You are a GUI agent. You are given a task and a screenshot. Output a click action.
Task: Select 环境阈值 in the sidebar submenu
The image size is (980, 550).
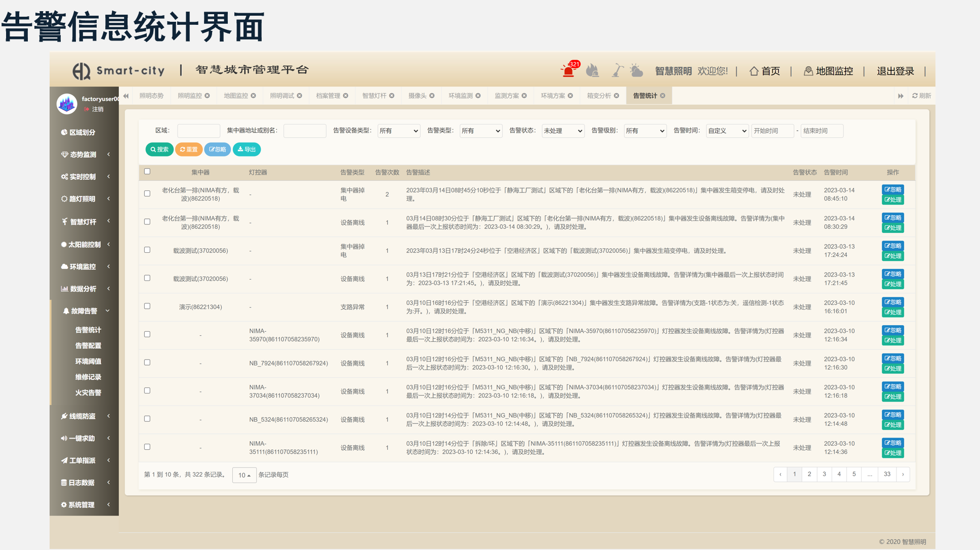click(x=88, y=361)
